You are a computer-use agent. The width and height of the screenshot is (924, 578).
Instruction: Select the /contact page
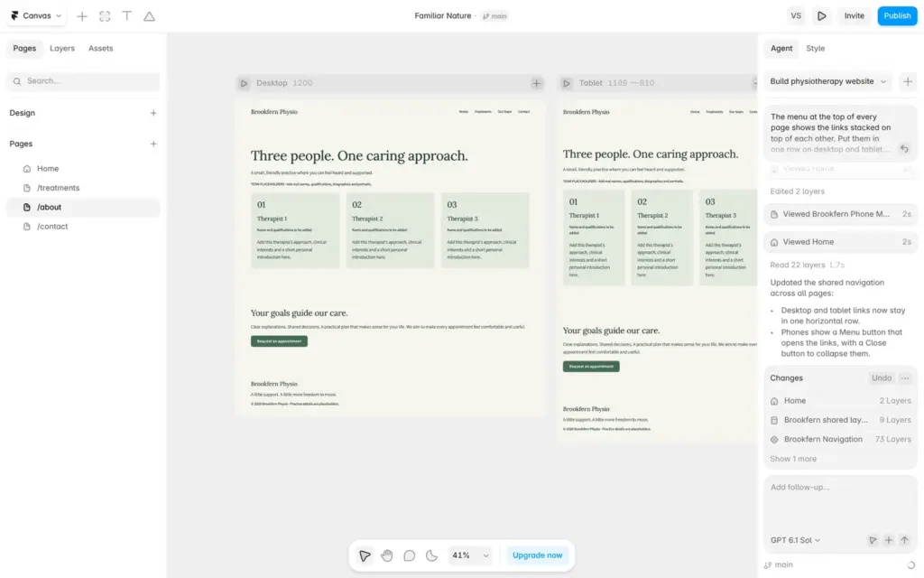[x=83, y=227]
